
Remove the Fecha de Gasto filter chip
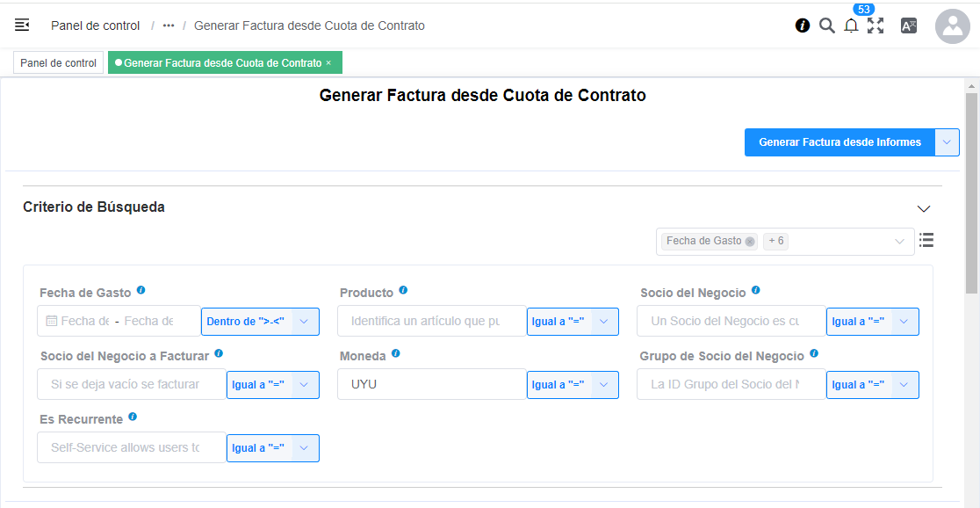[x=748, y=239]
